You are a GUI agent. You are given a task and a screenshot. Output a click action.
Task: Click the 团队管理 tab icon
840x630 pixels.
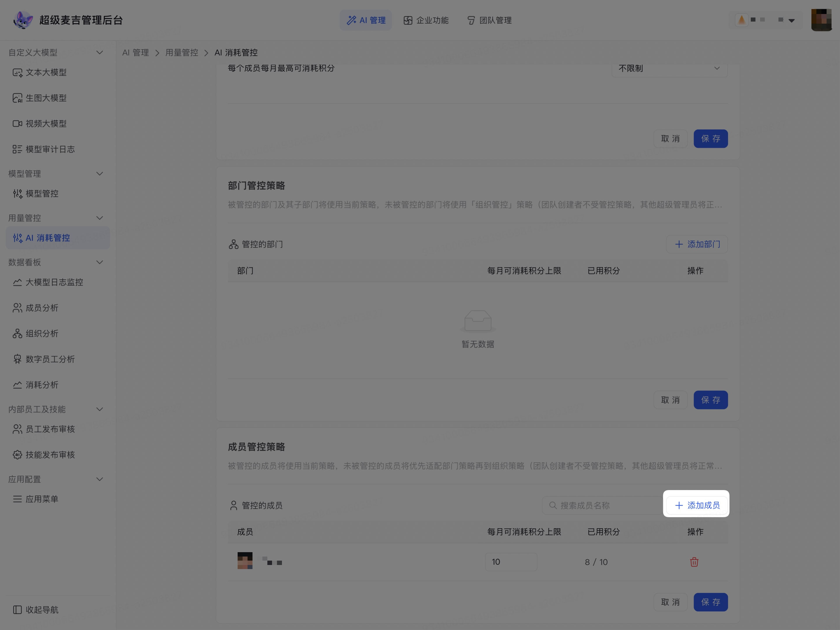click(471, 20)
